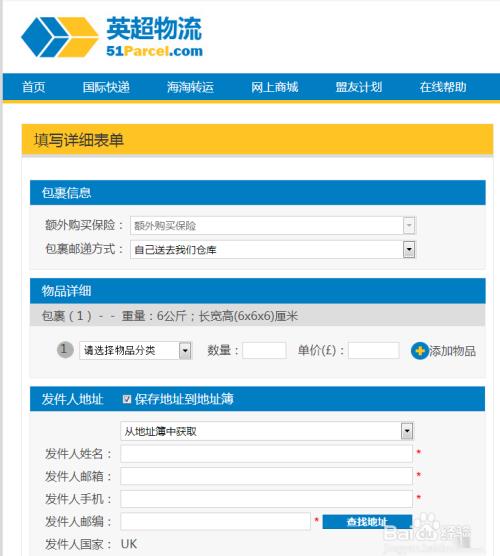This screenshot has width=500, height=556.
Task: Expand the 额外购买保险 dropdown
Action: coord(273,226)
